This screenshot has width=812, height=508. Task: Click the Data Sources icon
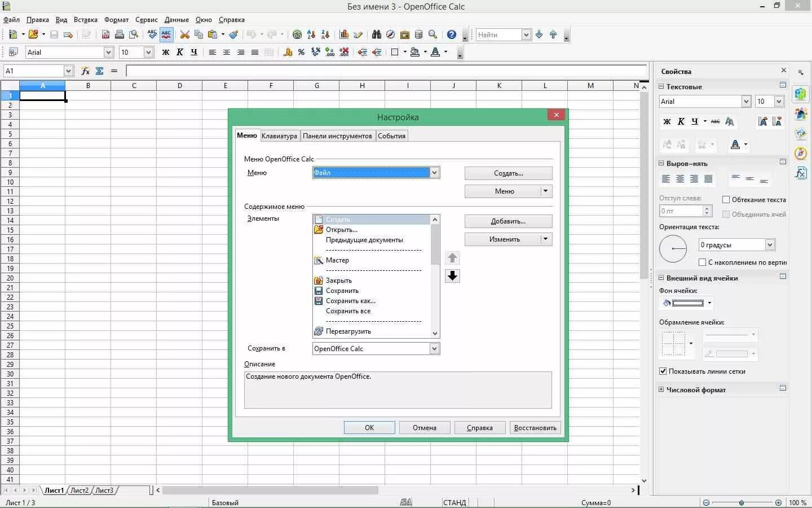coord(418,34)
